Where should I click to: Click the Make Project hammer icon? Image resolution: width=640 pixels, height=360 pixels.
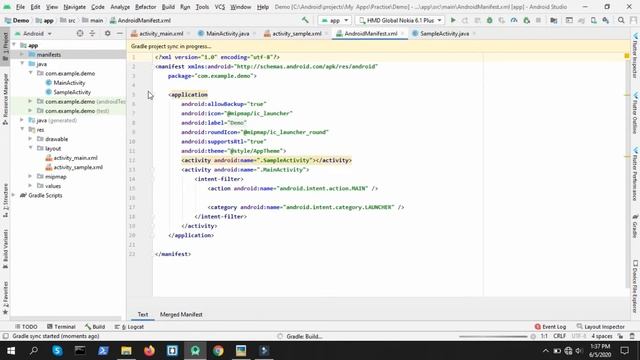(305, 20)
